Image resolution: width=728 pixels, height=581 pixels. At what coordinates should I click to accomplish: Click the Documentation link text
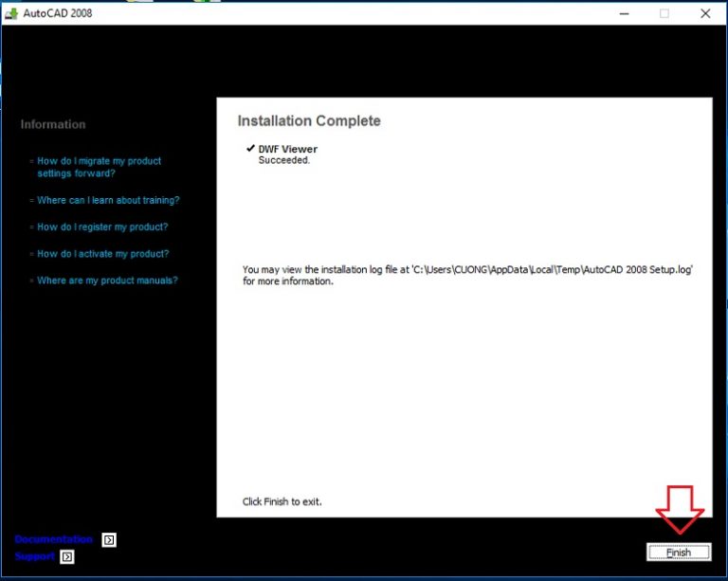pos(54,539)
